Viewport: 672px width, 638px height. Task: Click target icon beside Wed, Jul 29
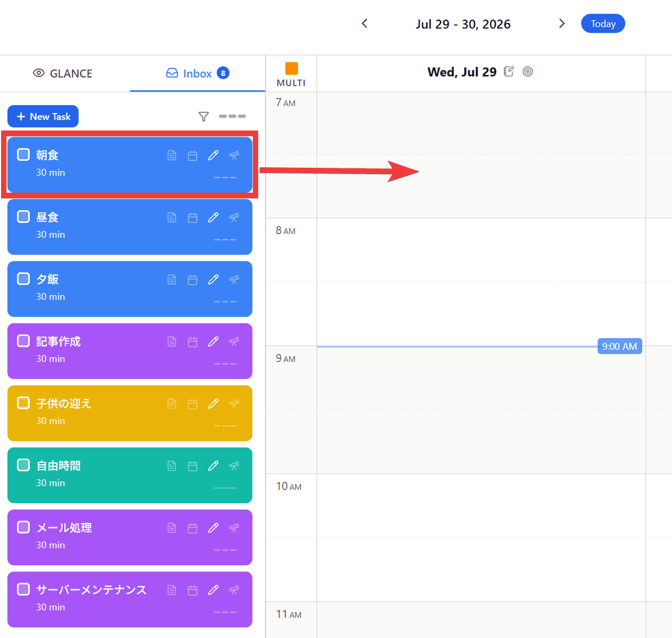[x=528, y=72]
